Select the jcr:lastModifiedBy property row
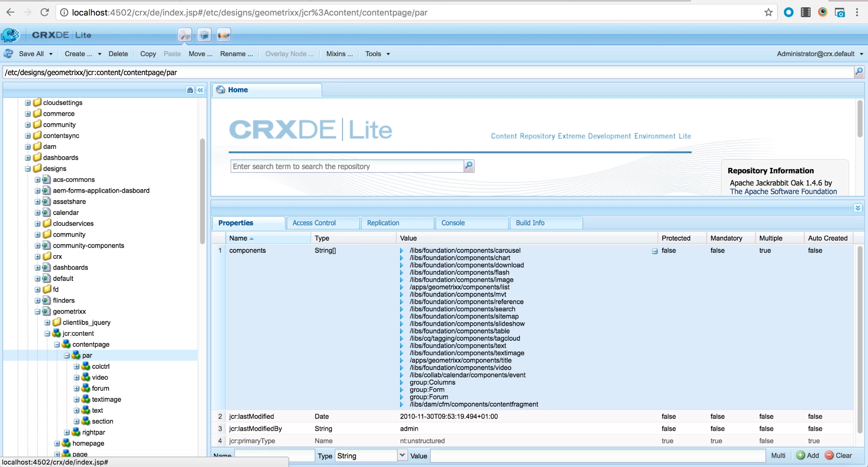Image resolution: width=868 pixels, height=467 pixels. pyautogui.click(x=533, y=429)
